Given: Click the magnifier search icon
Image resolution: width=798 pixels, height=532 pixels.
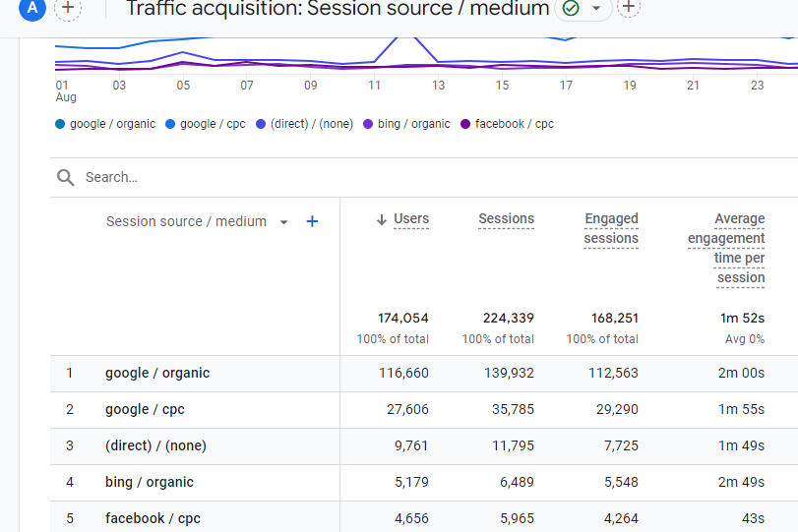Looking at the screenshot, I should 65,178.
